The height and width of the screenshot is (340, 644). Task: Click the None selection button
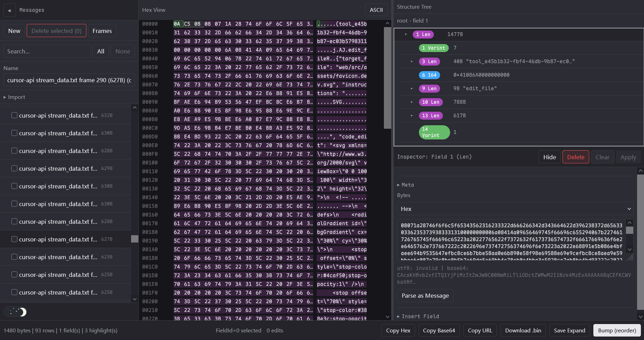tap(123, 51)
